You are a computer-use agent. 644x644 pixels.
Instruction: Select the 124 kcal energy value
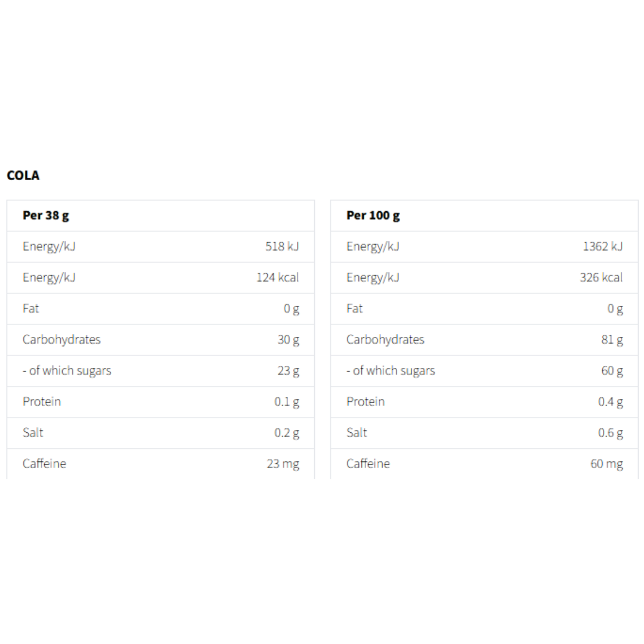[278, 277]
